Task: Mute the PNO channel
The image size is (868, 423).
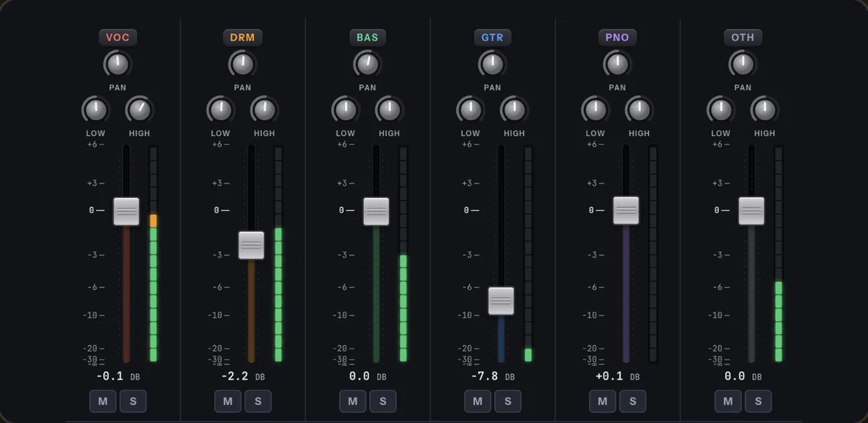Action: point(603,401)
